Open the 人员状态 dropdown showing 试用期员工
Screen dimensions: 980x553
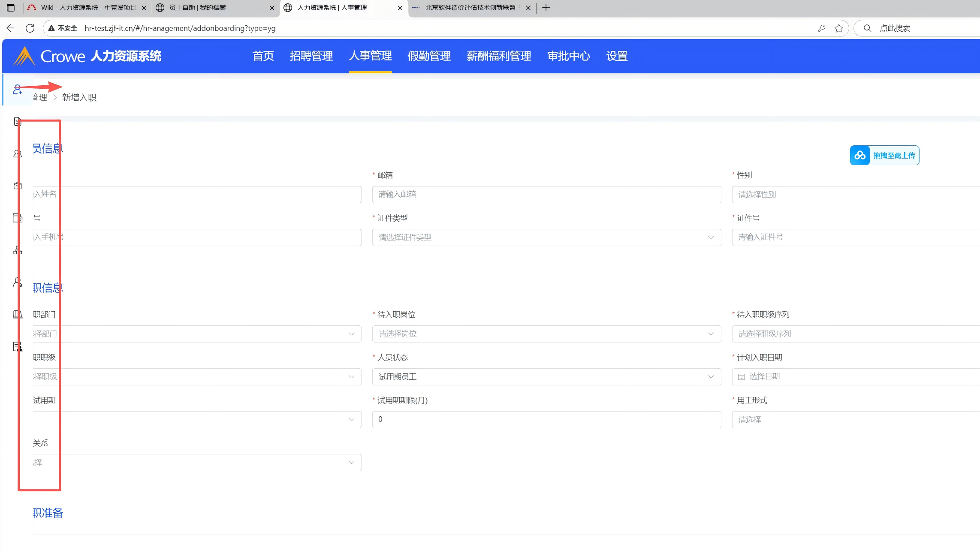[546, 377]
